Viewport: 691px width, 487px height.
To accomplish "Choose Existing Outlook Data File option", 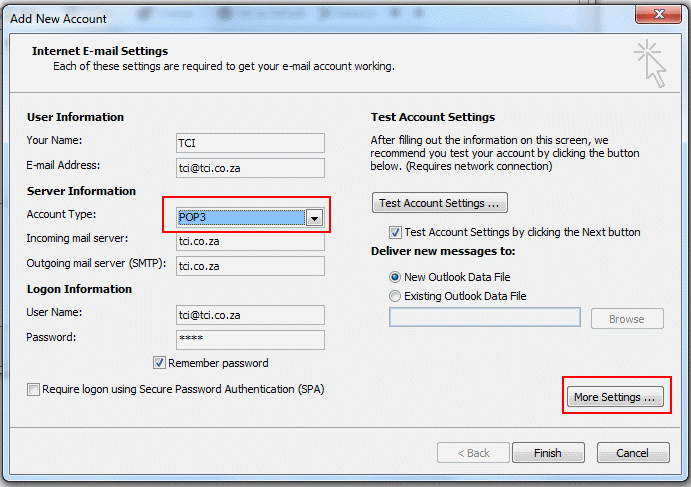I will 395,296.
